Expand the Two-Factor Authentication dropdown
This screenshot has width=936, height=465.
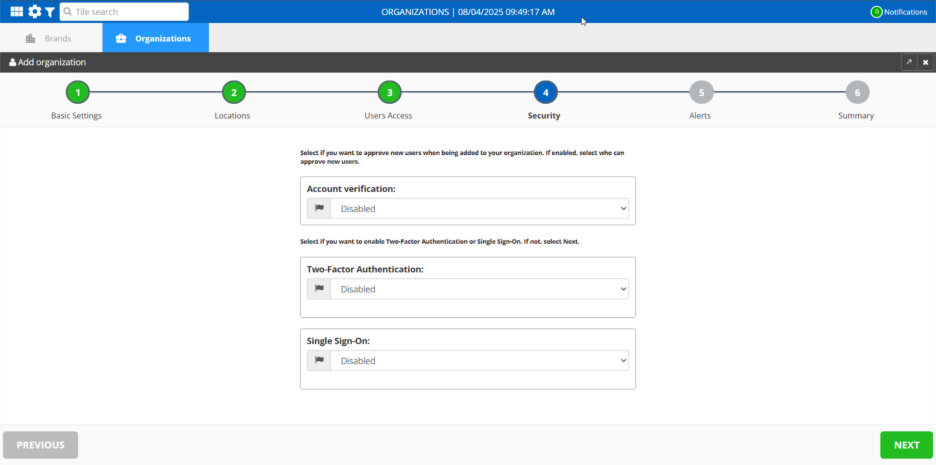[x=479, y=289]
